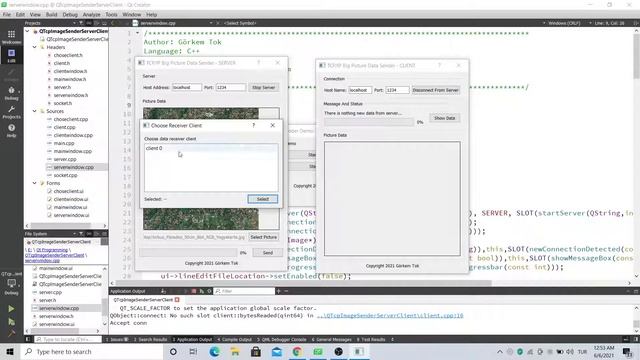Click Select Picture in the SERVER window
Viewport: 640px width, 360px height.
(264, 237)
